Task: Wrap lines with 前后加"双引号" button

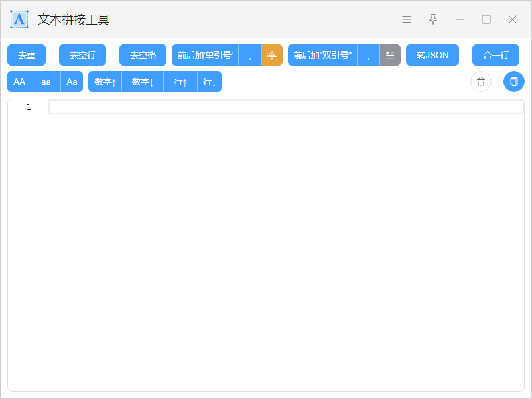Action: pos(322,55)
